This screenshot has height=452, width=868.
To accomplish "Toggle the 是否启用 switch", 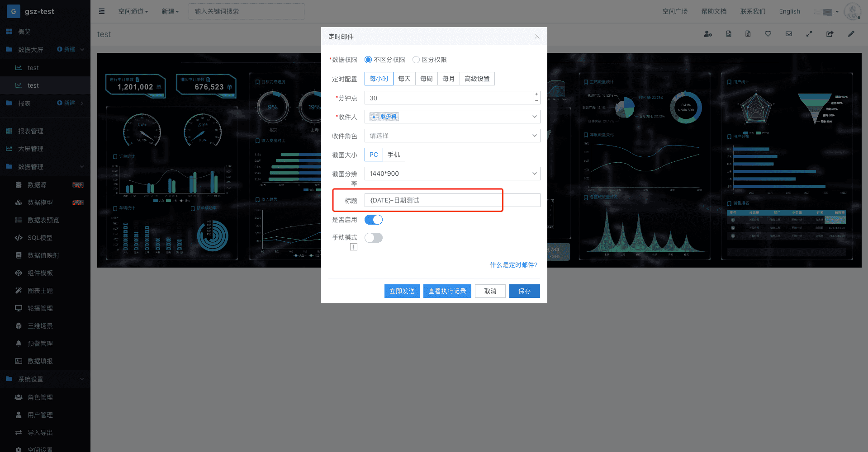I will [374, 220].
